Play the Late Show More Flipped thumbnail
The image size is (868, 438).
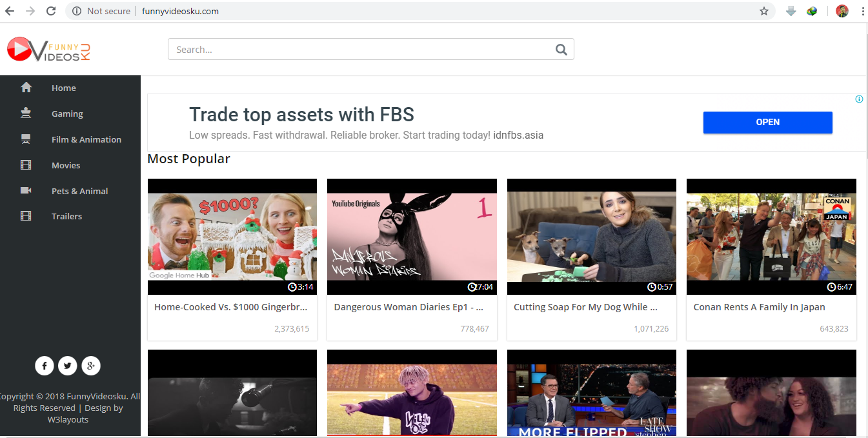click(592, 393)
